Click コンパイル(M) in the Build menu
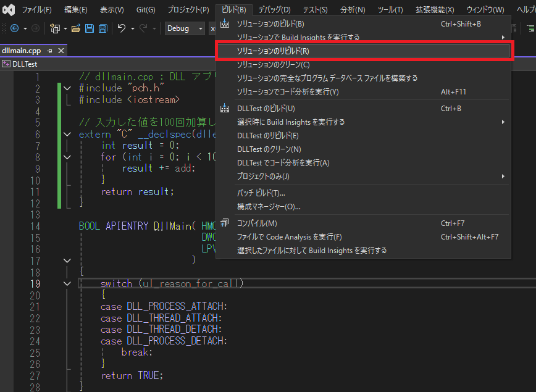The height and width of the screenshot is (392, 536). 257,223
